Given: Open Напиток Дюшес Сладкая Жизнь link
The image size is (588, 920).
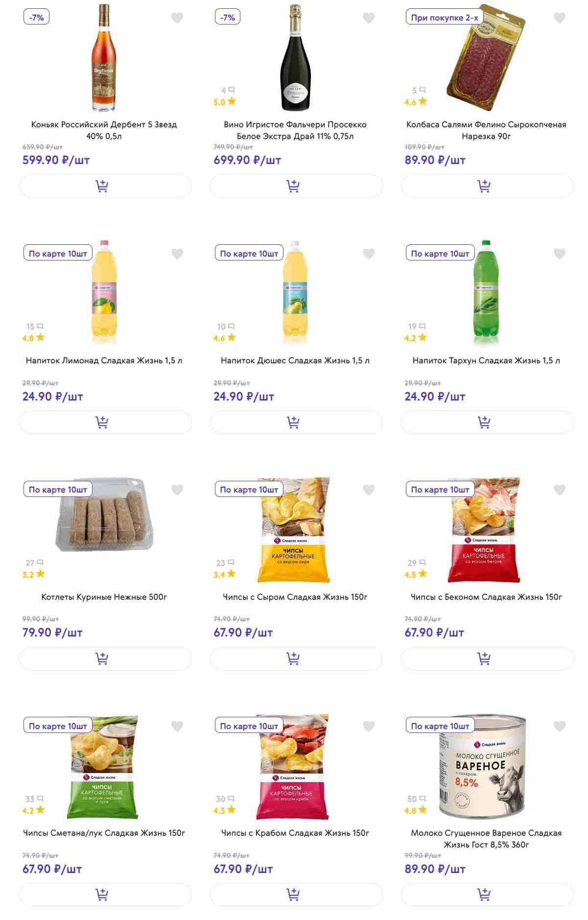Looking at the screenshot, I should click(295, 361).
